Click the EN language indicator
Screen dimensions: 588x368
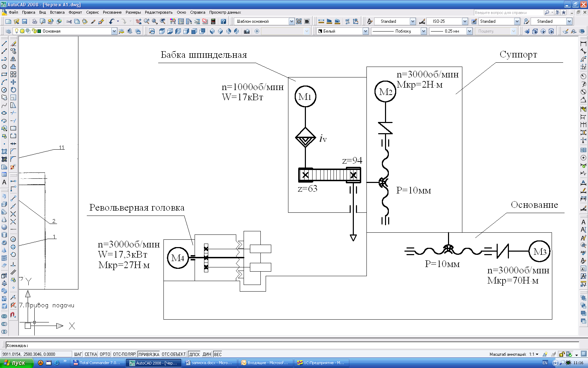545,363
